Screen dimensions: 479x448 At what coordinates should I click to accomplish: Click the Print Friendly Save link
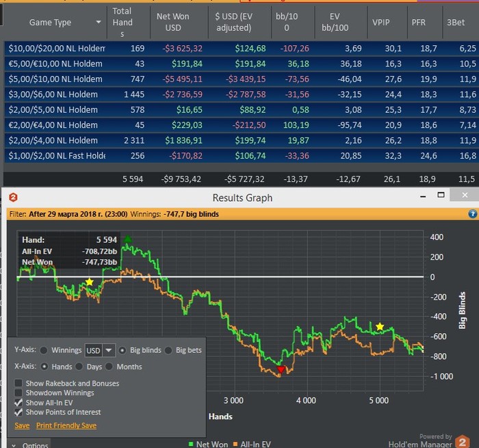click(66, 425)
